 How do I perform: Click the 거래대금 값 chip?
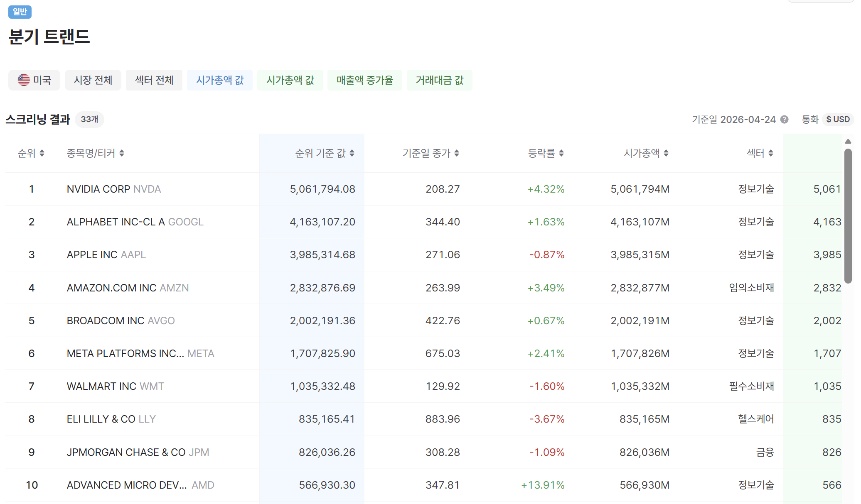point(440,80)
